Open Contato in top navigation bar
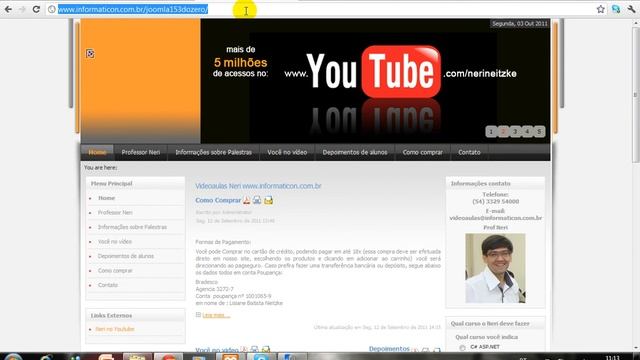The image size is (640, 360). (x=469, y=152)
